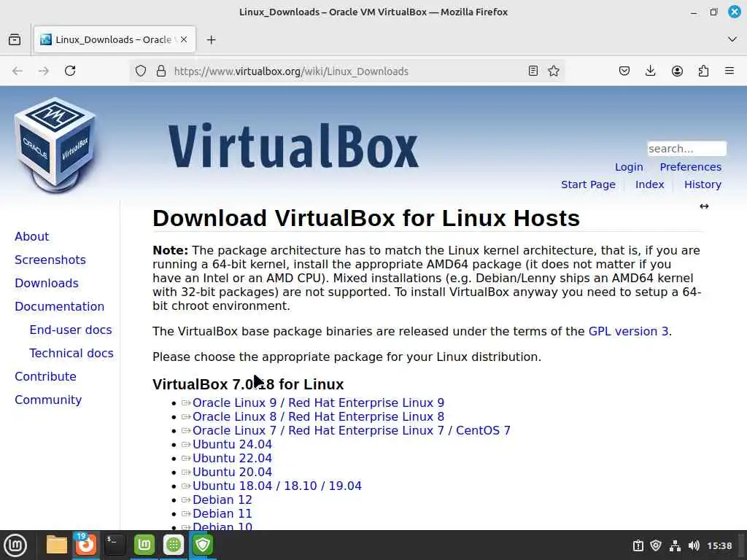Open the Firefox hamburger application menu
The image size is (747, 560).
729,71
